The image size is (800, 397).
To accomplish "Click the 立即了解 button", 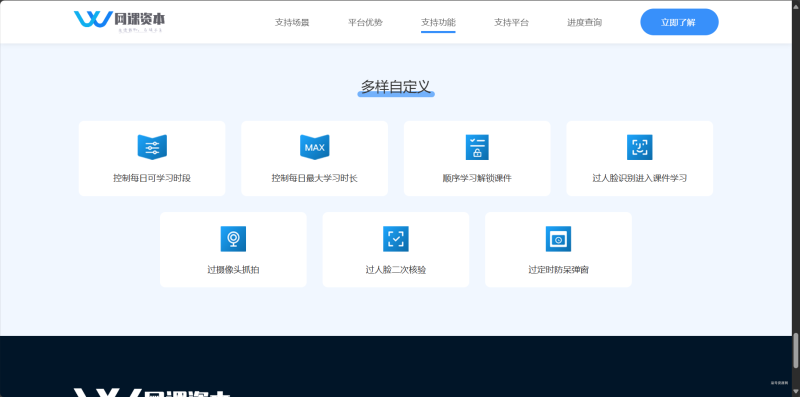I will pyautogui.click(x=679, y=22).
